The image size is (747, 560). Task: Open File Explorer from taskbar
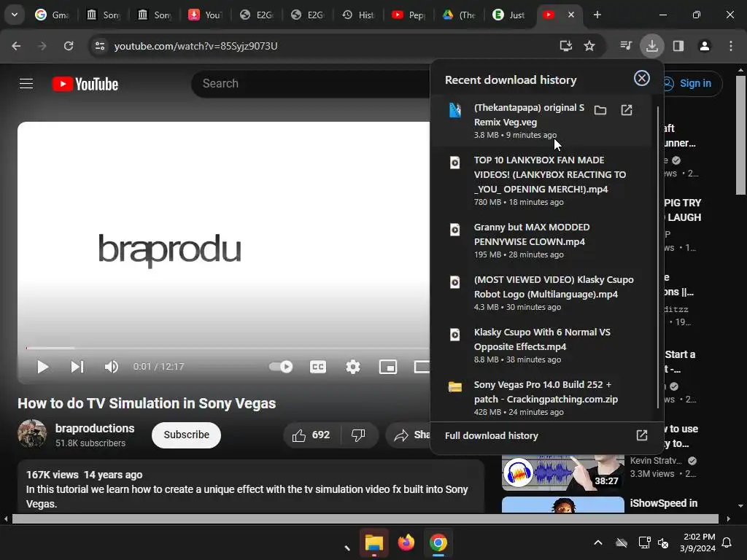point(374,542)
